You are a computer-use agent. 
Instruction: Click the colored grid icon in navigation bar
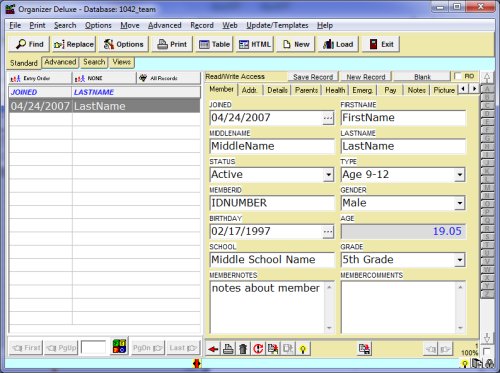(x=119, y=346)
